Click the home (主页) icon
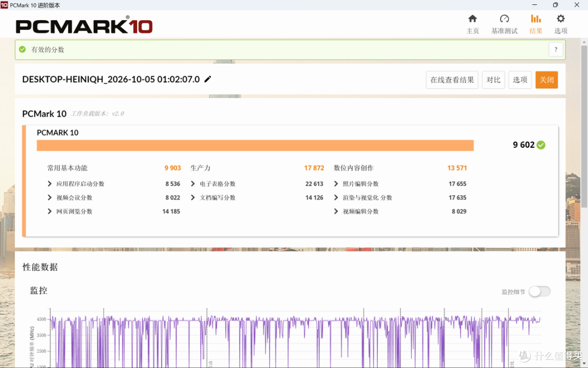Screen dimensions: 588x368 [473, 19]
